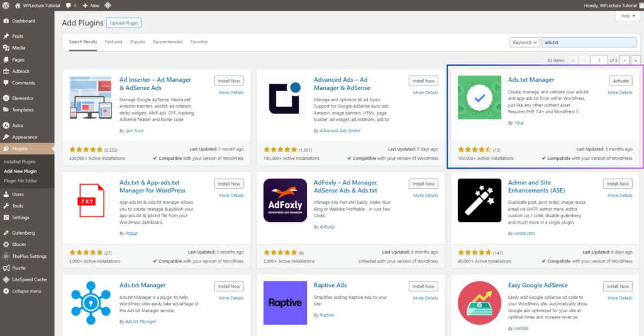The height and width of the screenshot is (336, 644).
Task: Open Installed Plugins submenu link
Action: (x=19, y=162)
